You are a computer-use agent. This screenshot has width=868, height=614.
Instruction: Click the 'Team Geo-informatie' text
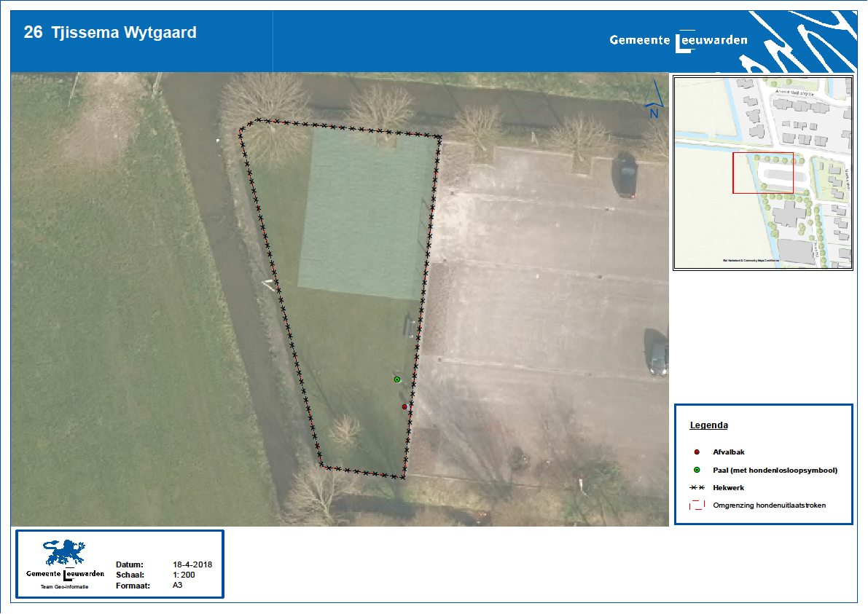click(64, 586)
